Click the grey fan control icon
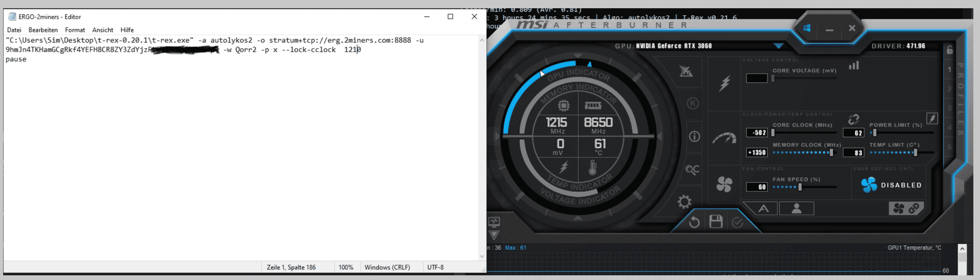The image size is (980, 280). tap(724, 184)
